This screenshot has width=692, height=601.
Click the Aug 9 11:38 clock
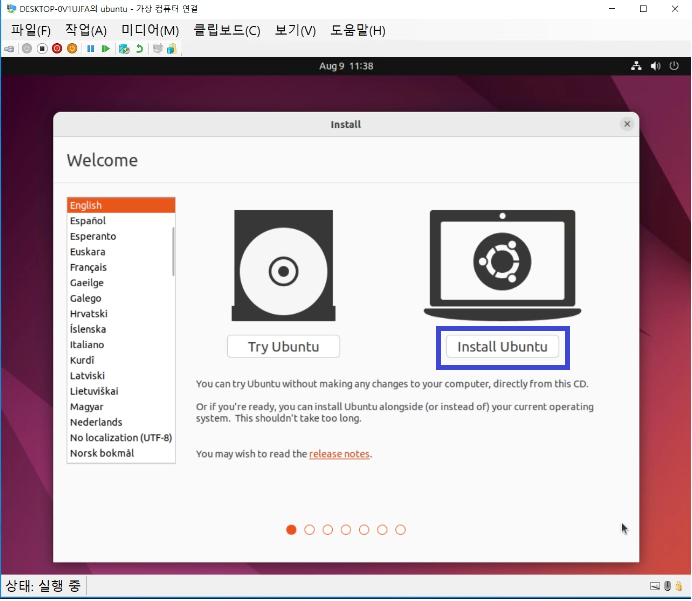click(346, 66)
